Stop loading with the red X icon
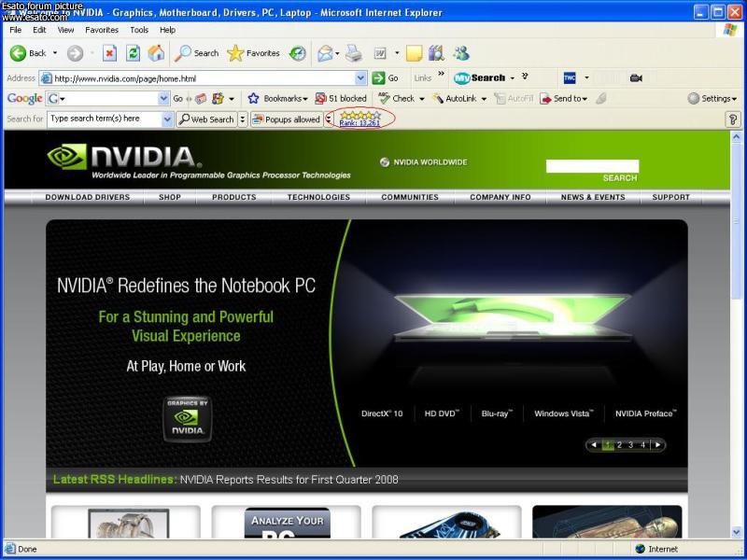Viewport: 747px width, 560px height. [x=109, y=53]
